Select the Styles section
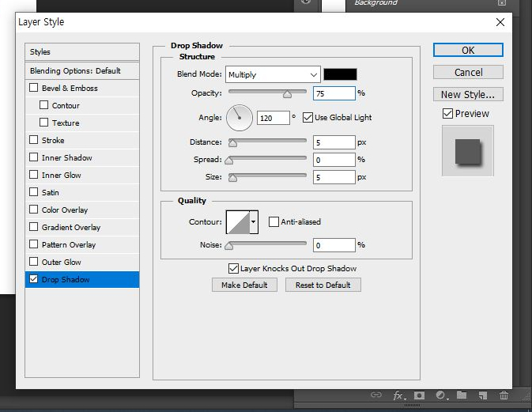This screenshot has width=532, height=412. coord(82,52)
